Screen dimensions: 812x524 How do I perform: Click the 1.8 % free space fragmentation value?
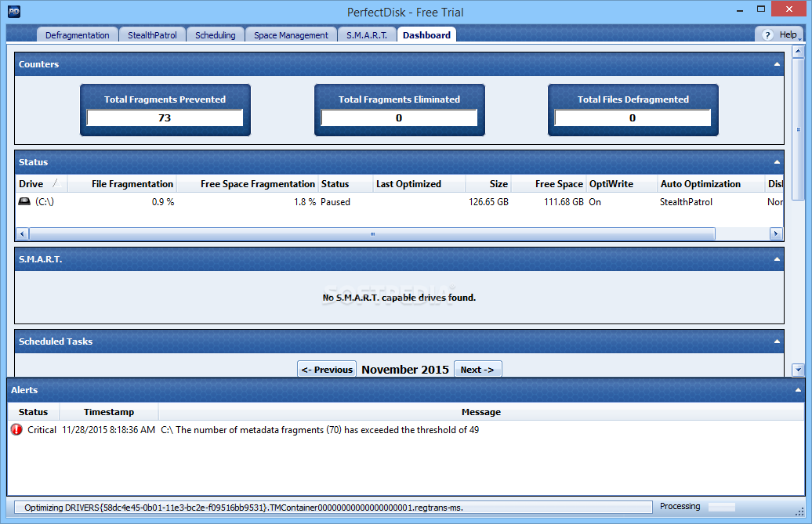(305, 202)
